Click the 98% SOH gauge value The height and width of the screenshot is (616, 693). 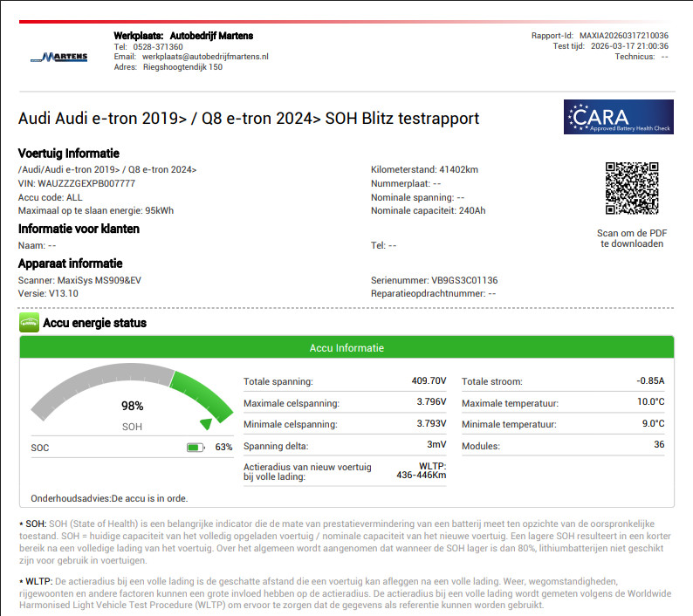point(132,406)
